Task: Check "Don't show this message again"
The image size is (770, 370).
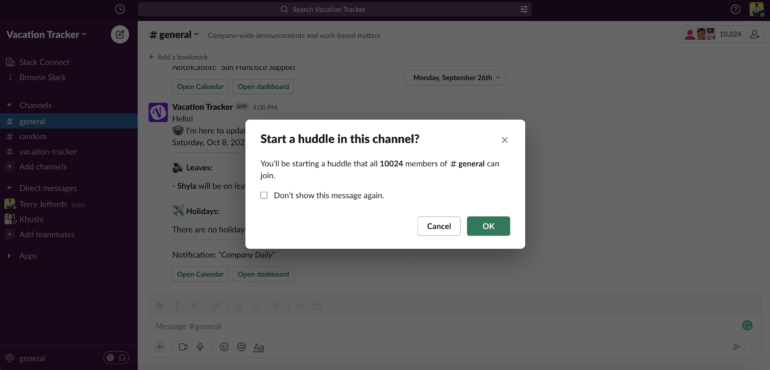Action: coord(264,196)
